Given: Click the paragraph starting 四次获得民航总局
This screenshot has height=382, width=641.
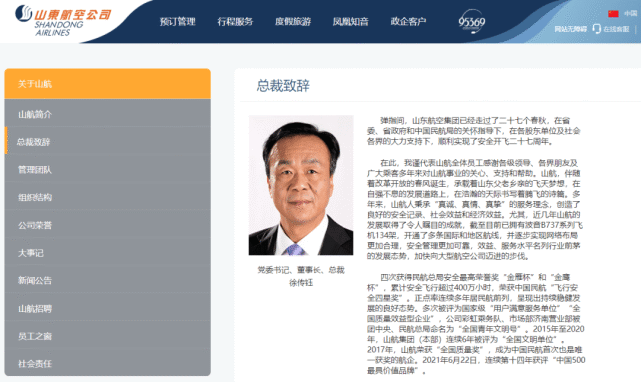Looking at the screenshot, I should pyautogui.click(x=476, y=324).
